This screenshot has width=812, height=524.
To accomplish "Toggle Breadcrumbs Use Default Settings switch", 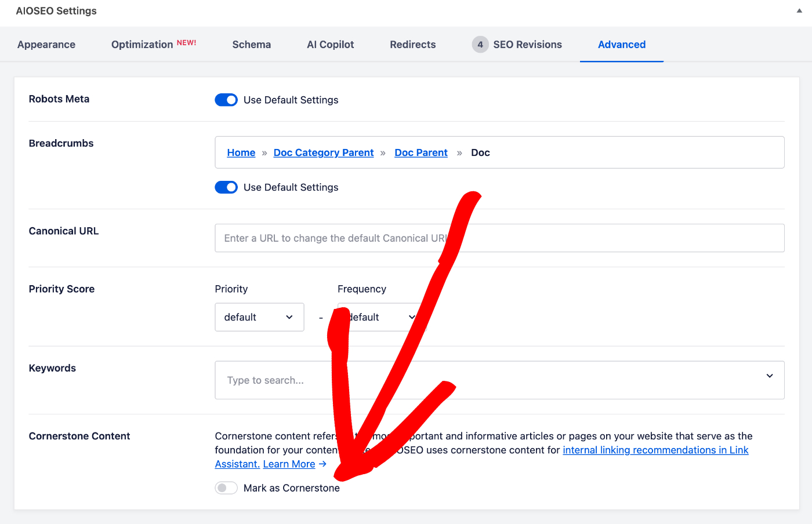I will point(226,187).
